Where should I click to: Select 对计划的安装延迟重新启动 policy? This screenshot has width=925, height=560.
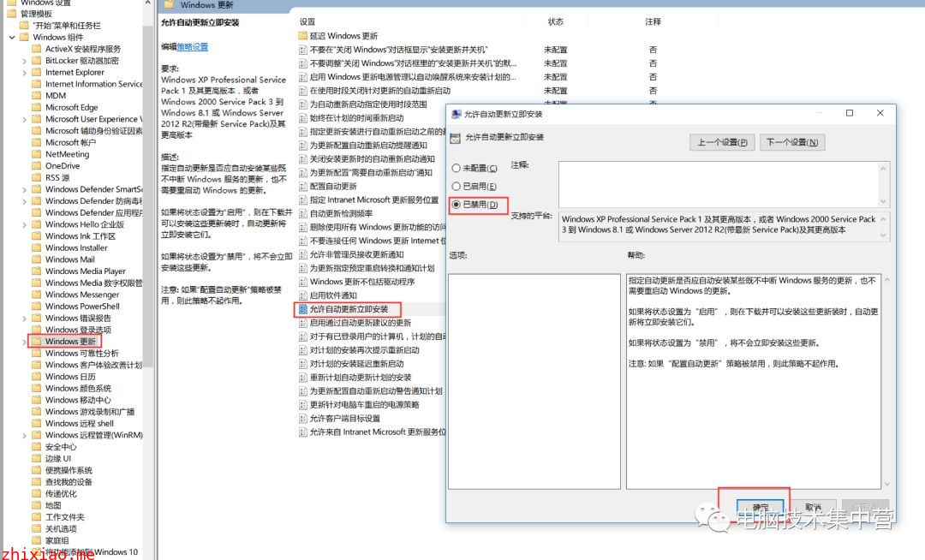click(x=357, y=364)
